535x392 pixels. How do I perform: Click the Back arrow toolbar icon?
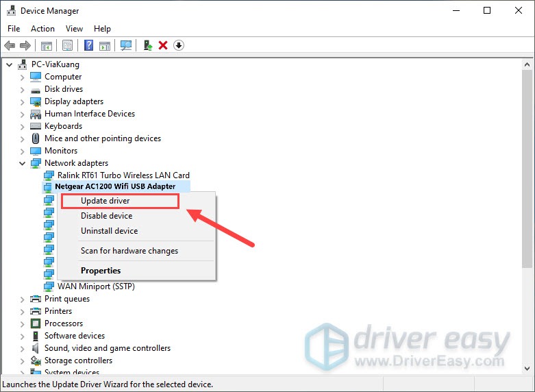10,45
